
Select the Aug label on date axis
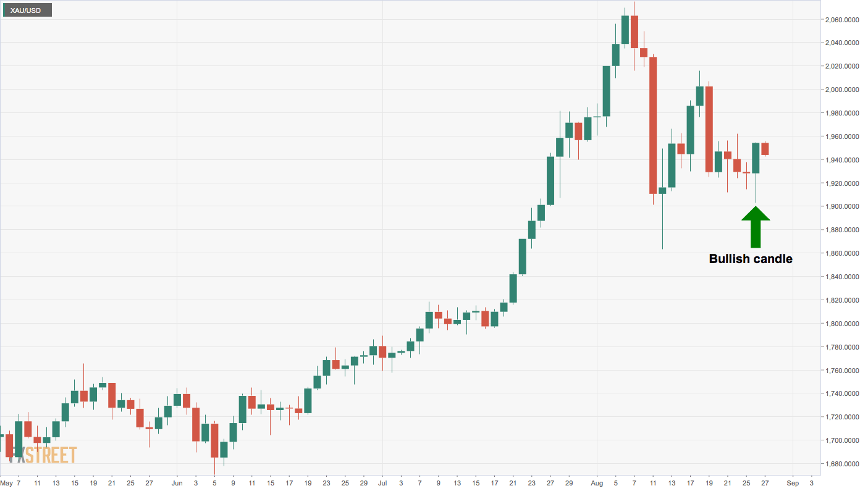tap(597, 483)
